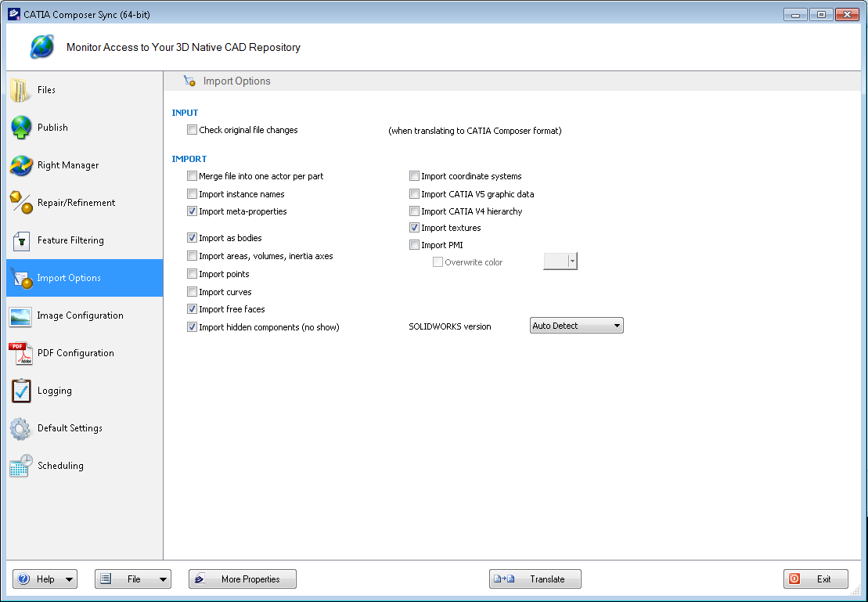Image resolution: width=868 pixels, height=602 pixels.
Task: Toggle the Overwrite color checkbox
Action: (438, 262)
